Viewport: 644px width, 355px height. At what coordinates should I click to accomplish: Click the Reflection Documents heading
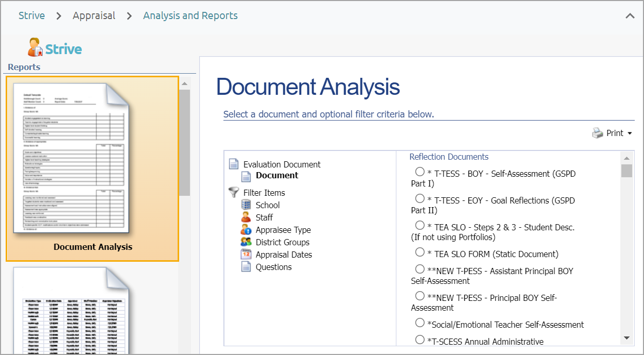click(449, 157)
